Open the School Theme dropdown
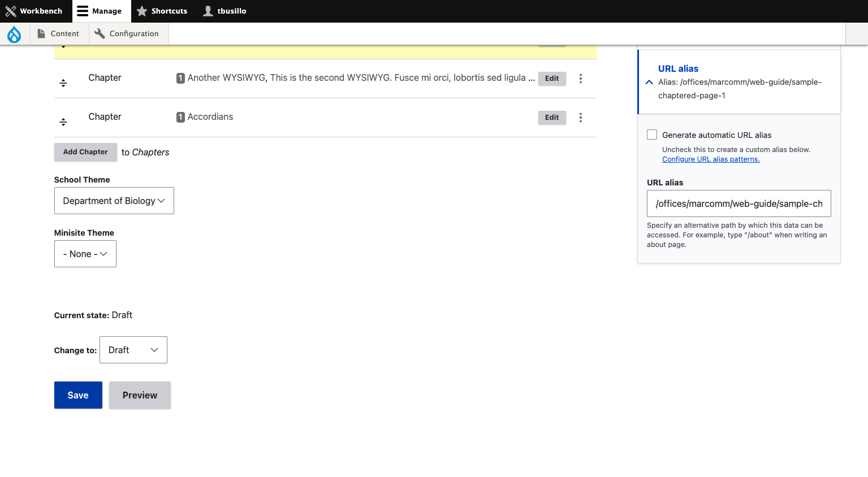 [x=114, y=201]
